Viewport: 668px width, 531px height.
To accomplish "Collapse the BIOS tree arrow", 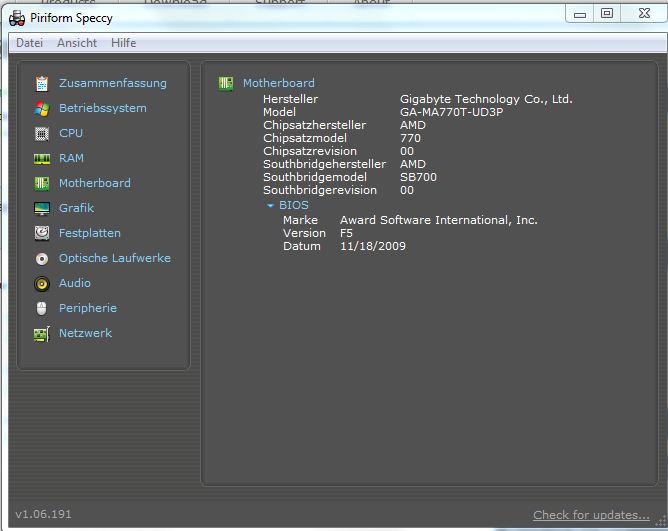I will [270, 205].
